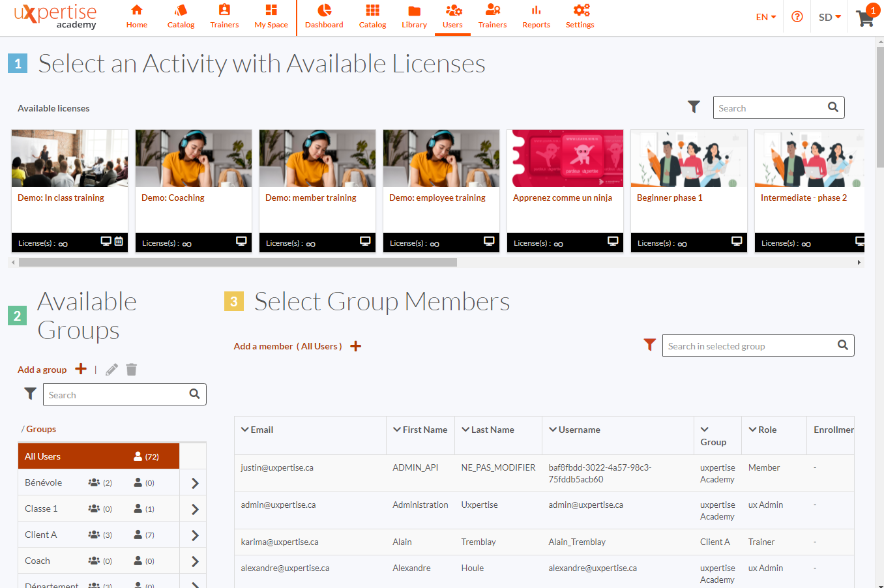Image resolution: width=884 pixels, height=588 pixels.
Task: Click the red filter icon in group members
Action: click(649, 345)
